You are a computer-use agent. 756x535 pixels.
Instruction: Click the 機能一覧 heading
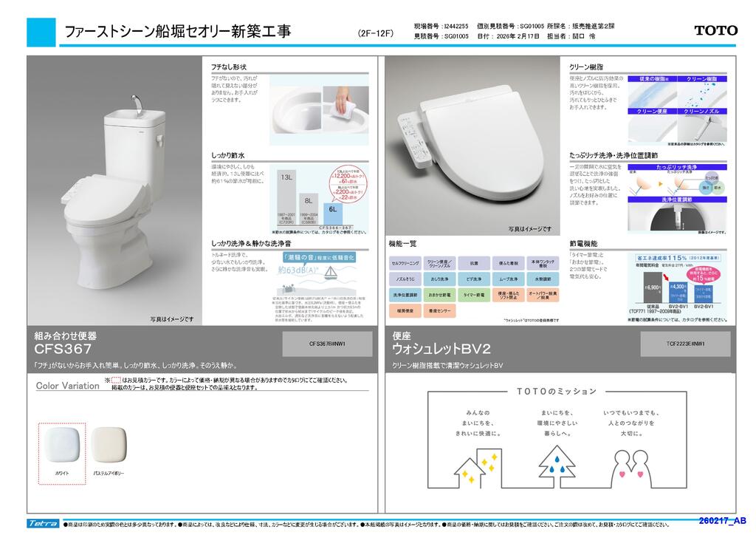click(x=402, y=244)
